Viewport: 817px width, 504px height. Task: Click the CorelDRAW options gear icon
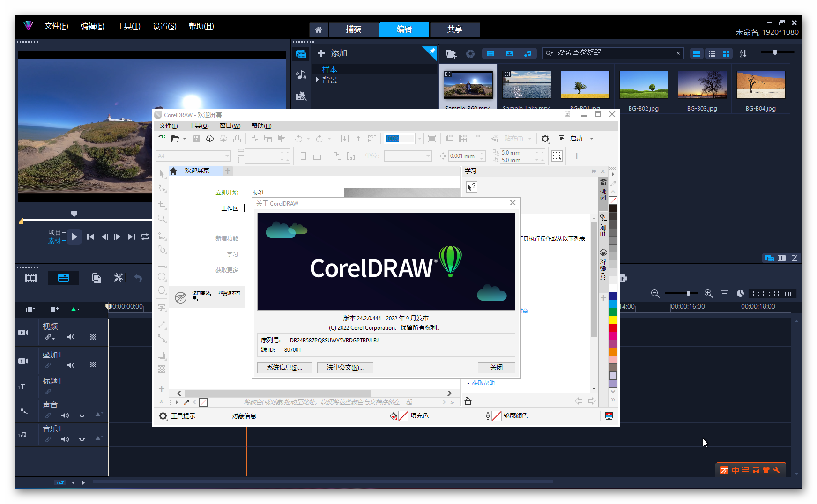(545, 139)
